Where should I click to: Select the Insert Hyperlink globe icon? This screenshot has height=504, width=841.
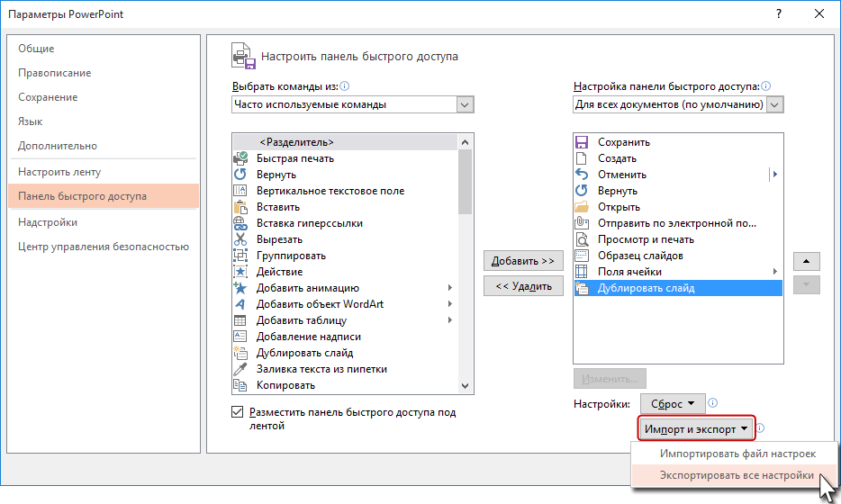click(x=240, y=223)
